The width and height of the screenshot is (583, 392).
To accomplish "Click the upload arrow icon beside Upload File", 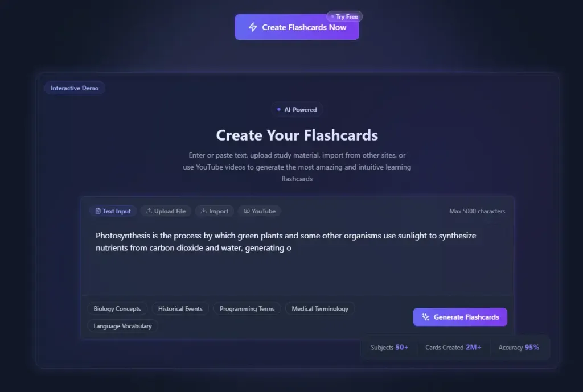I will coord(149,211).
